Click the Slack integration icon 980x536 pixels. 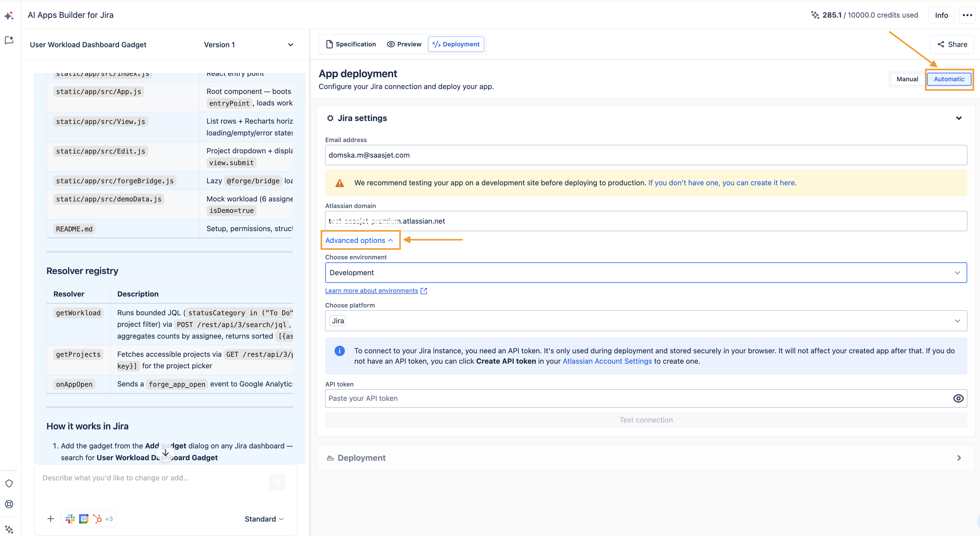(x=70, y=519)
